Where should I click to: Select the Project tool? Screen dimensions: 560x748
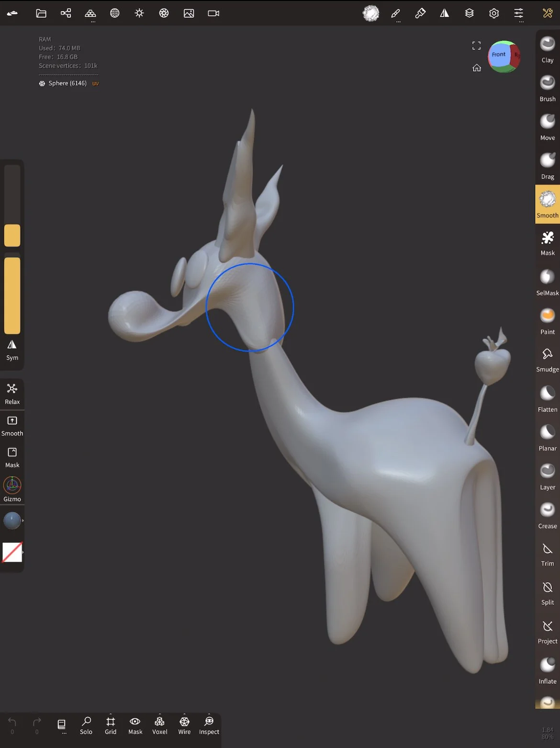pos(548,632)
